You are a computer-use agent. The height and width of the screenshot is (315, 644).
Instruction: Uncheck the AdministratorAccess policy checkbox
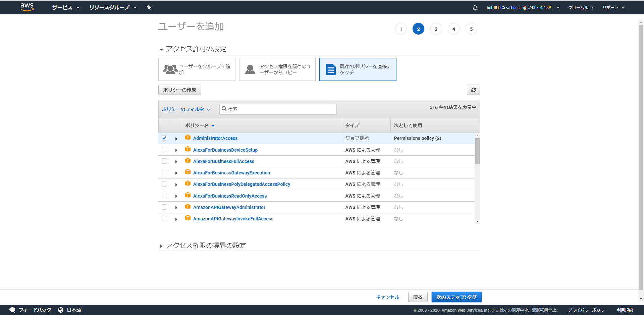click(x=164, y=138)
